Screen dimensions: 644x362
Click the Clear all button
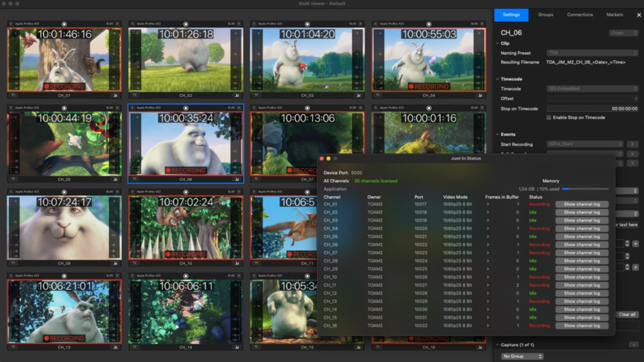tap(627, 315)
